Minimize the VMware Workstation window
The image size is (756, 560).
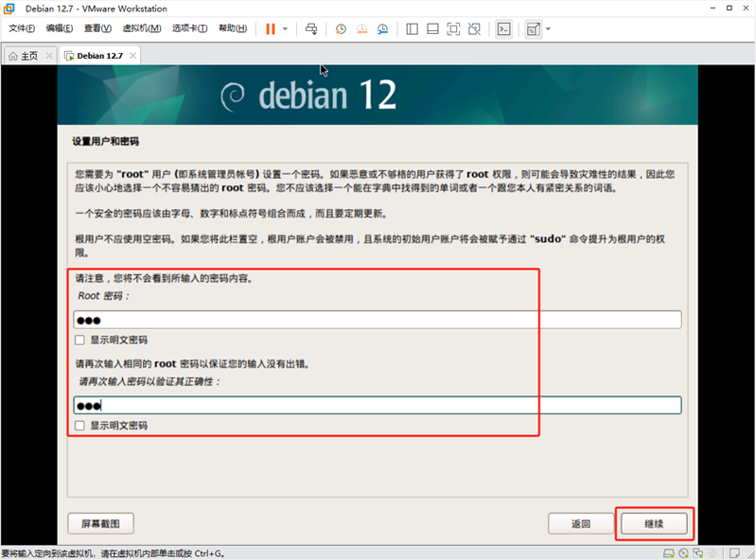click(x=712, y=9)
